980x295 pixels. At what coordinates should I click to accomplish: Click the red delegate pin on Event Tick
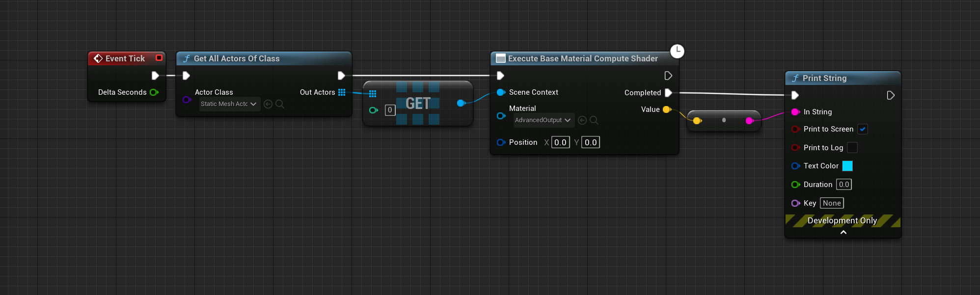point(159,58)
